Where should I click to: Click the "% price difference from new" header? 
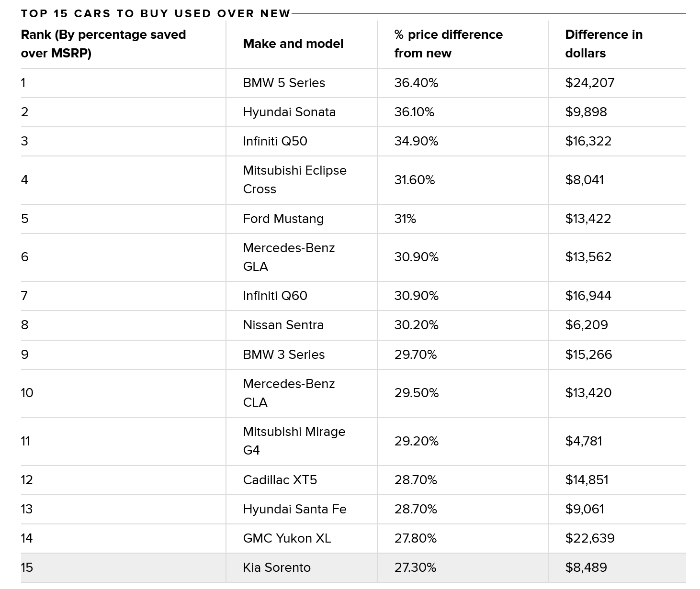(x=448, y=44)
